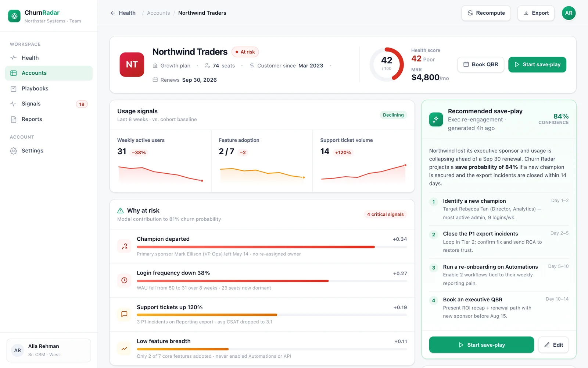Select step 3 Run a re-onboarding on Automations
The image size is (588, 368).
pos(499,275)
